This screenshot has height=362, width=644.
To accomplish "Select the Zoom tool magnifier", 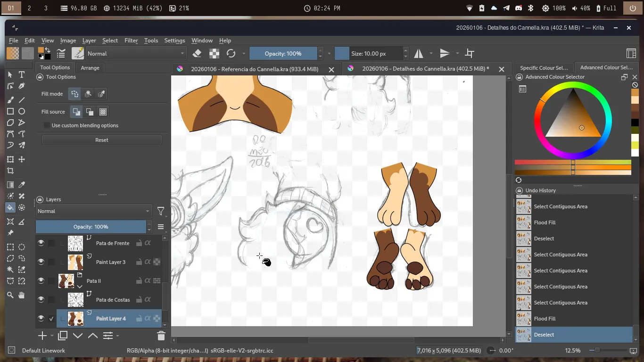I will coord(10,295).
